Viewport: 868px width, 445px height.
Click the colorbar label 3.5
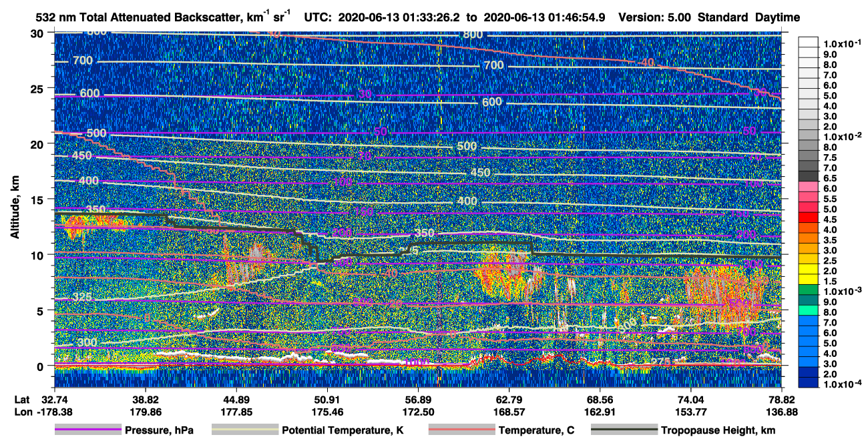831,240
